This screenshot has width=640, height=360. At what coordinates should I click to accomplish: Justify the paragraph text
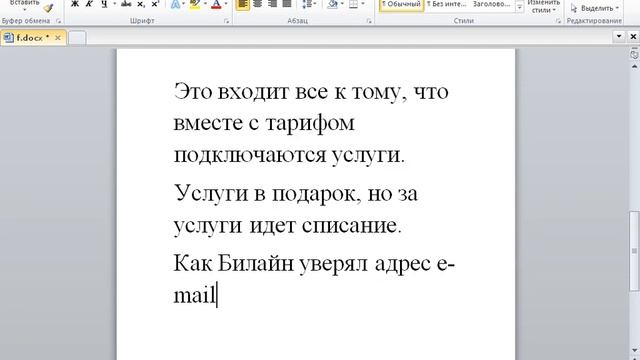click(x=287, y=4)
